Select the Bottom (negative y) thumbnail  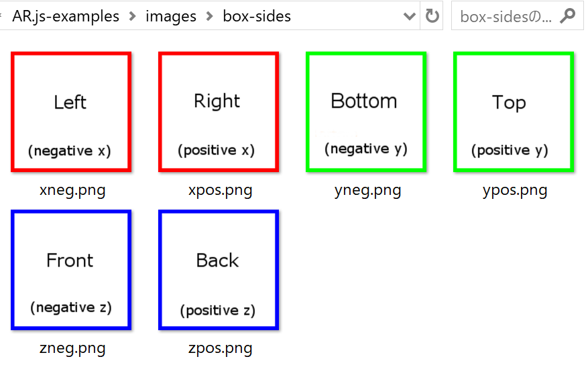(366, 112)
